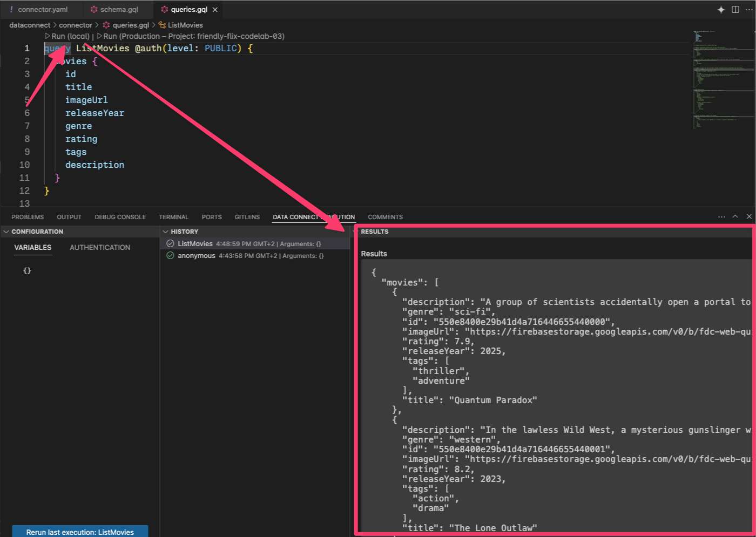Click Run (local) above the query
This screenshot has width=756, height=537.
[x=67, y=36]
